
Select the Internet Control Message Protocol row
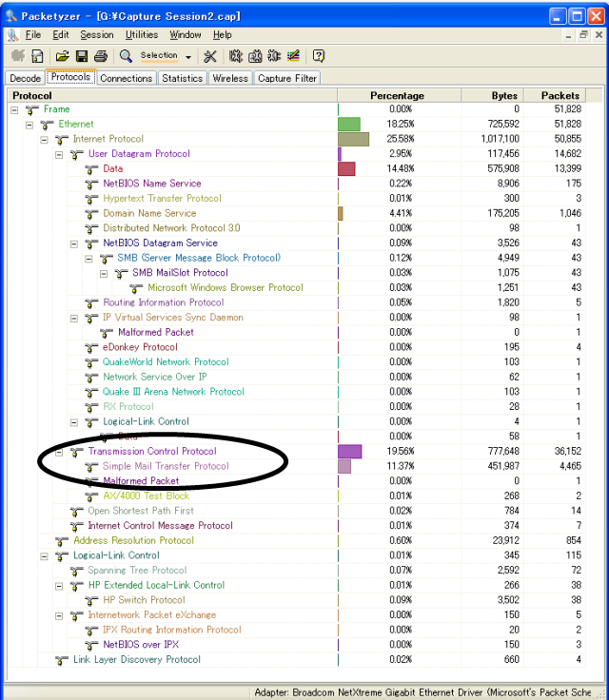click(x=297, y=526)
